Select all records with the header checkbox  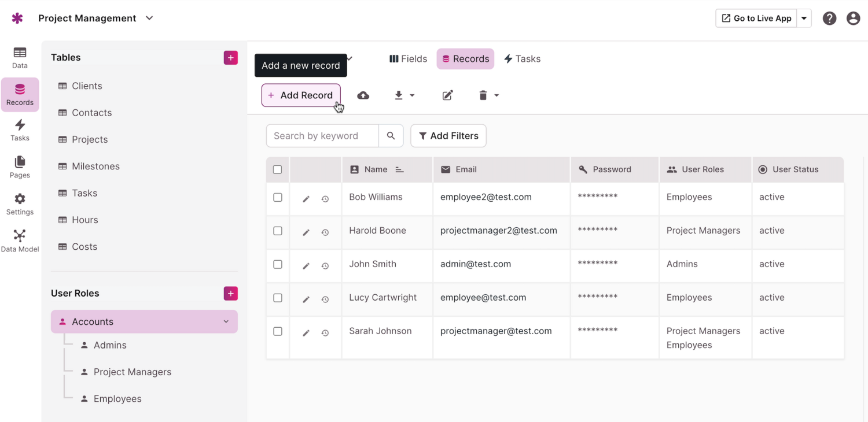(277, 169)
